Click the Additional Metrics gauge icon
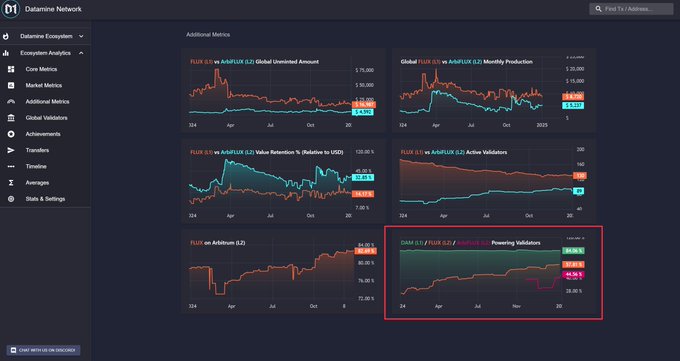Screen dimensions: 680x361 click(x=11, y=102)
